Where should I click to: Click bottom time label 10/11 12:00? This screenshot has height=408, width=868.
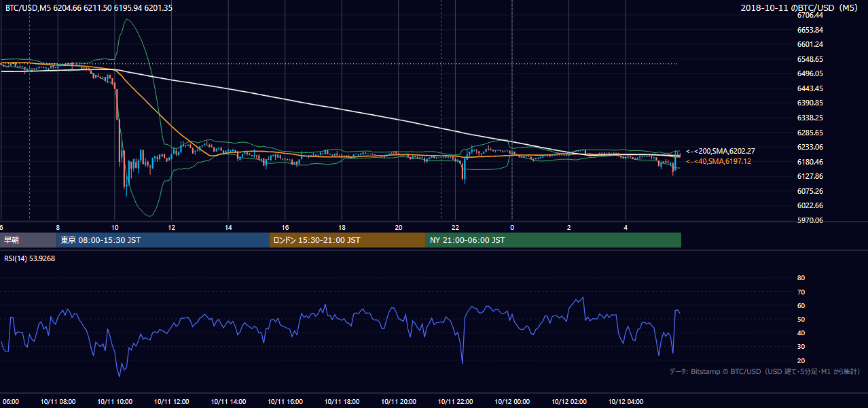click(x=171, y=401)
